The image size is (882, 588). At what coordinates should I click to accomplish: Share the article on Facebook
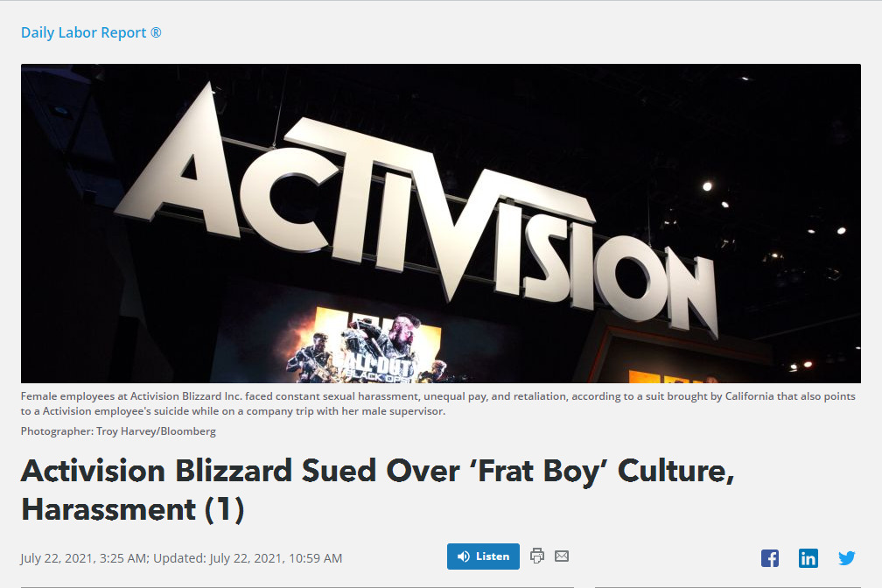770,558
